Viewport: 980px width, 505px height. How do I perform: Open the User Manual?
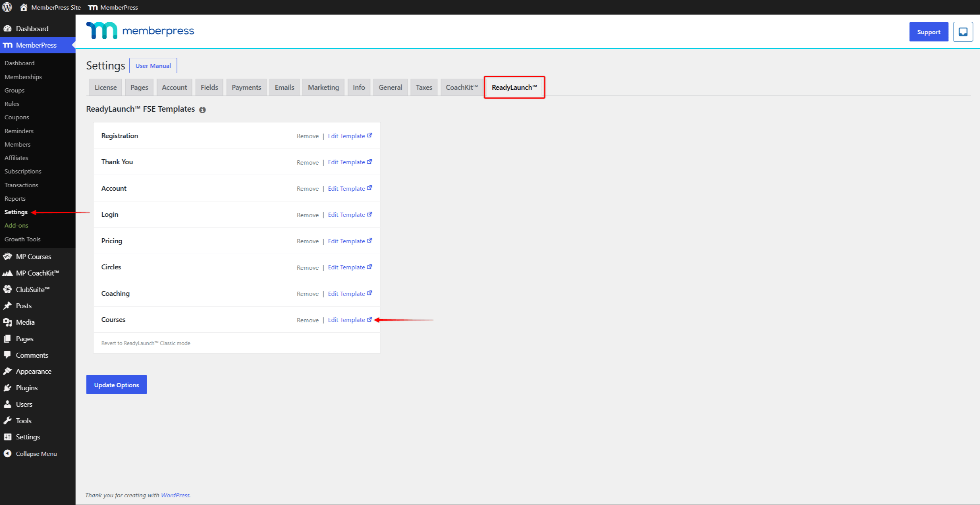153,66
